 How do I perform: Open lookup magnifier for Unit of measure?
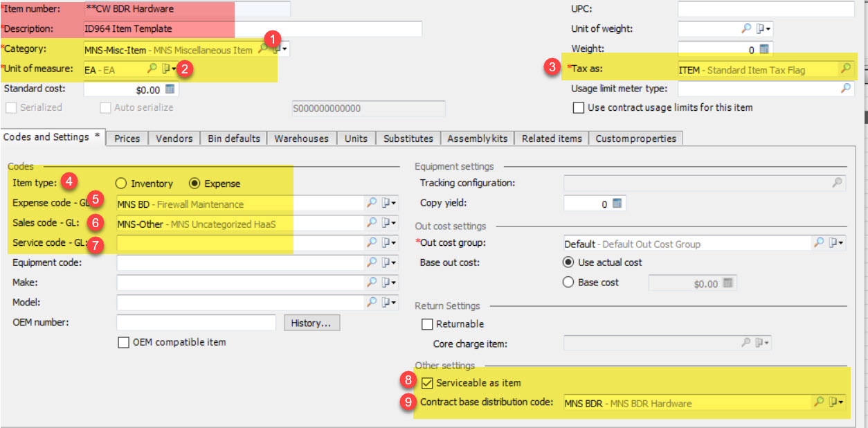click(152, 69)
